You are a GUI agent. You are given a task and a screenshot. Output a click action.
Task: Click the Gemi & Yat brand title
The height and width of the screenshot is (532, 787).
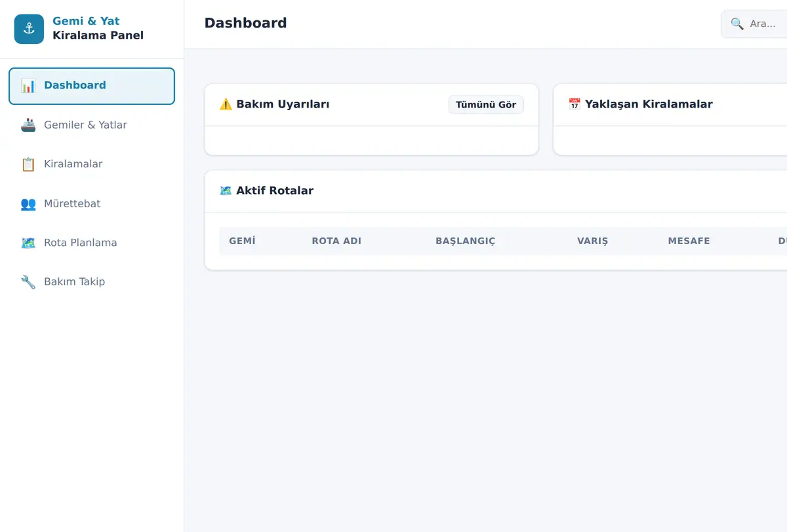coord(86,21)
